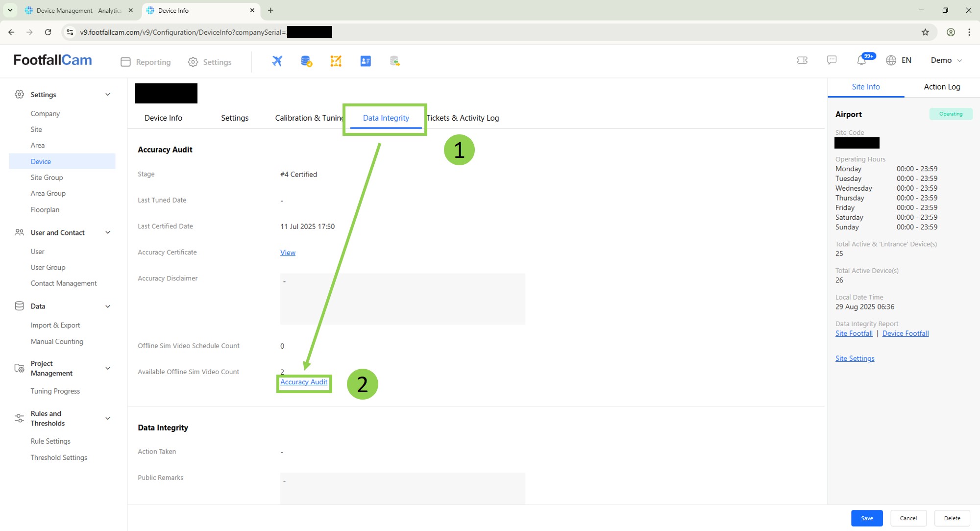The image size is (980, 531).
Task: Open the chat messages icon
Action: (x=832, y=60)
